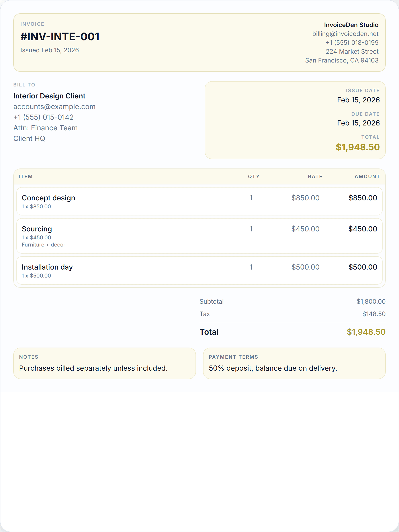Viewport: 399px width, 532px height.
Task: Select the Concept design line item
Action: (199, 201)
